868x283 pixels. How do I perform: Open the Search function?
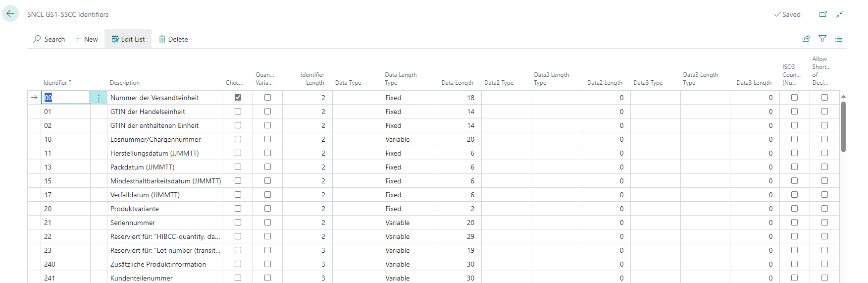click(49, 39)
